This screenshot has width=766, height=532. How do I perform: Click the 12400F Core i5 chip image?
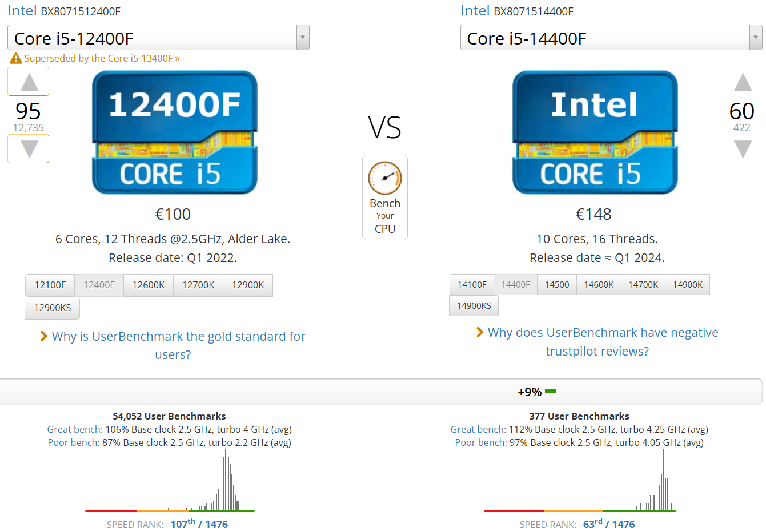coord(175,132)
